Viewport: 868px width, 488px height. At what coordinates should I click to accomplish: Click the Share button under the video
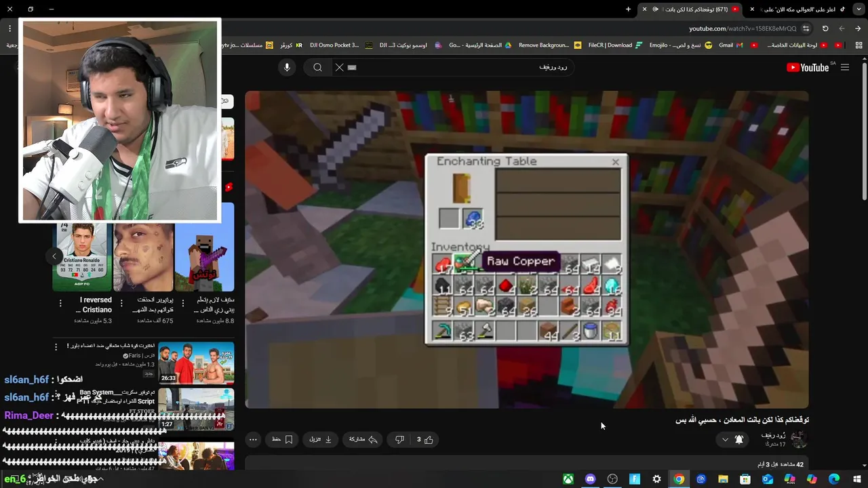363,439
